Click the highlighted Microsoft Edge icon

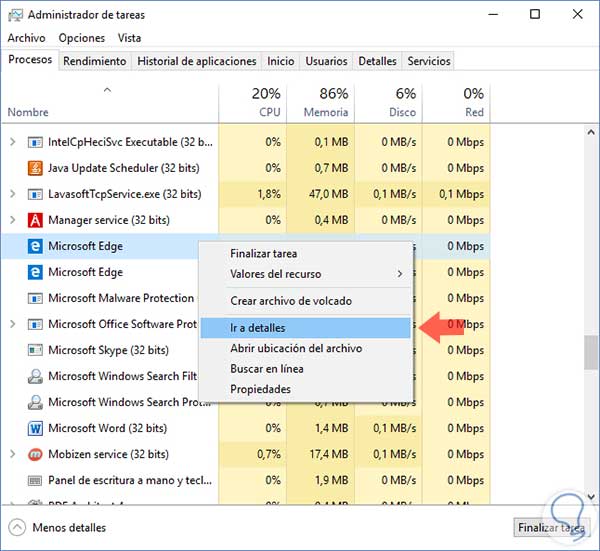pos(35,246)
